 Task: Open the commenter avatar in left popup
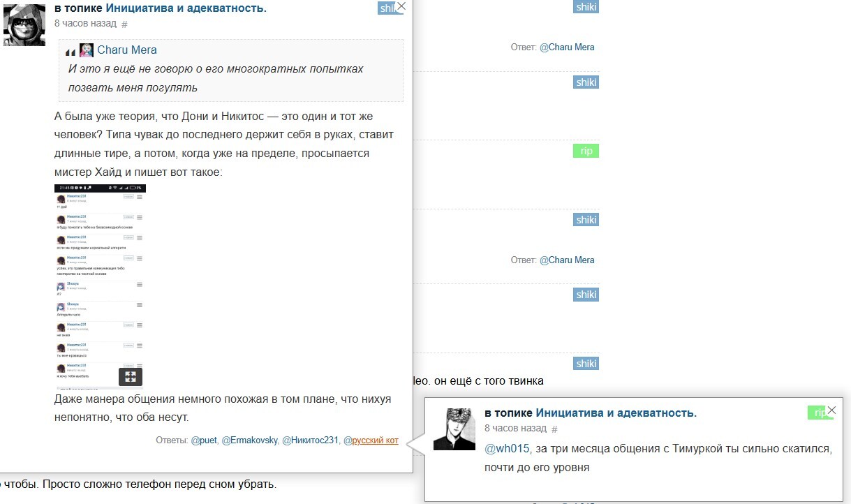tap(24, 25)
